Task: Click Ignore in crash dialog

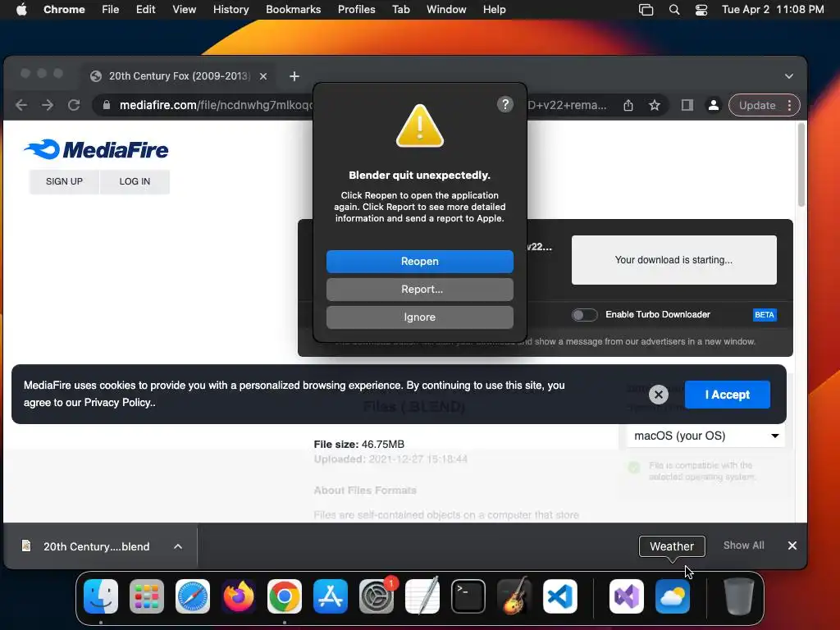Action: coord(419,317)
